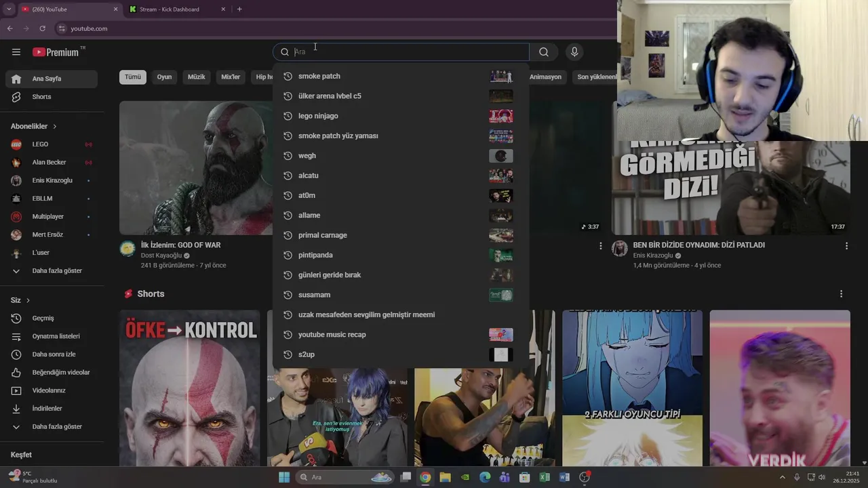The image size is (868, 488).
Task: Open Alan Becker channel subscription
Action: click(52, 163)
